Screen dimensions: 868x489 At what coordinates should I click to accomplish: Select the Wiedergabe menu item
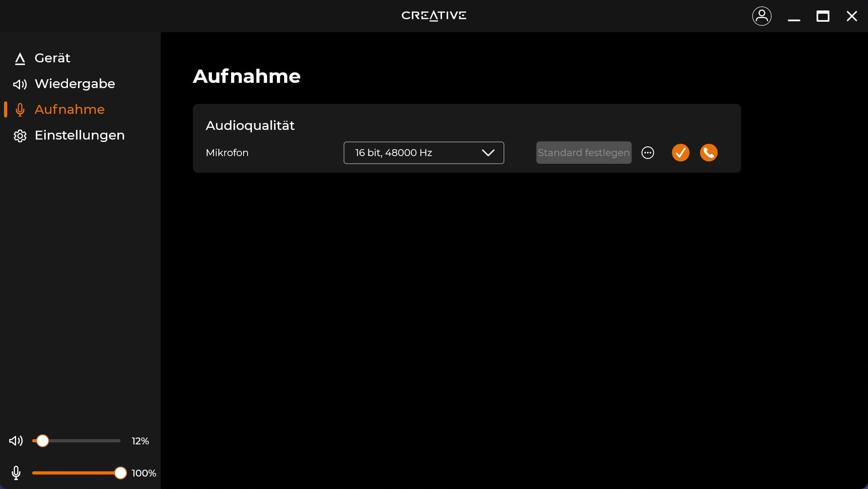click(x=75, y=84)
